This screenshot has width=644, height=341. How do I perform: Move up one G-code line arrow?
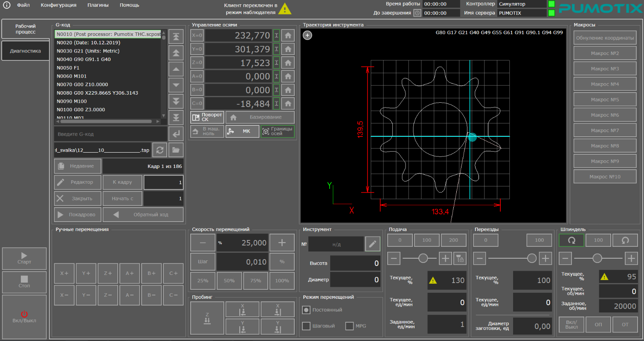176,69
